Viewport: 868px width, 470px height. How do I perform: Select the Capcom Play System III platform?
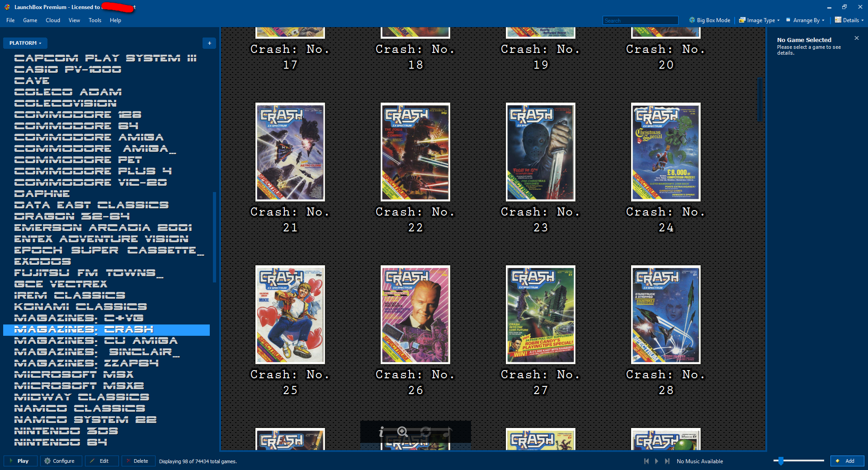(x=105, y=58)
